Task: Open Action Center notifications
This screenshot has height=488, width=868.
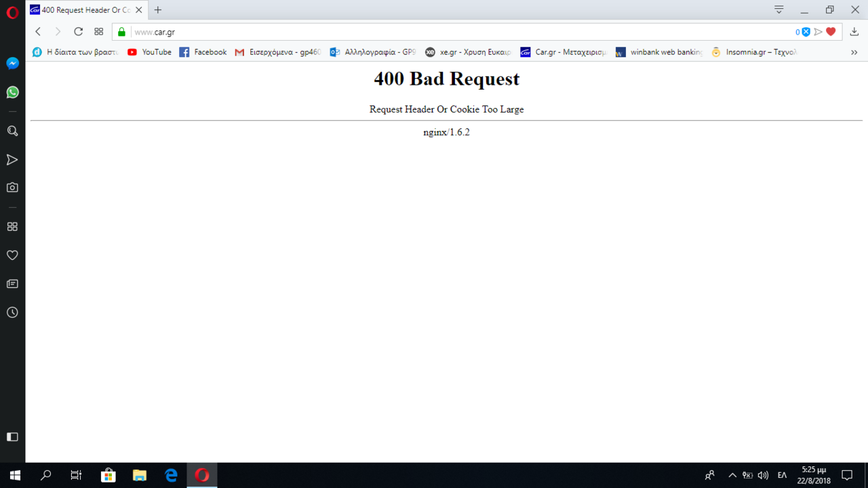Action: pos(847,475)
